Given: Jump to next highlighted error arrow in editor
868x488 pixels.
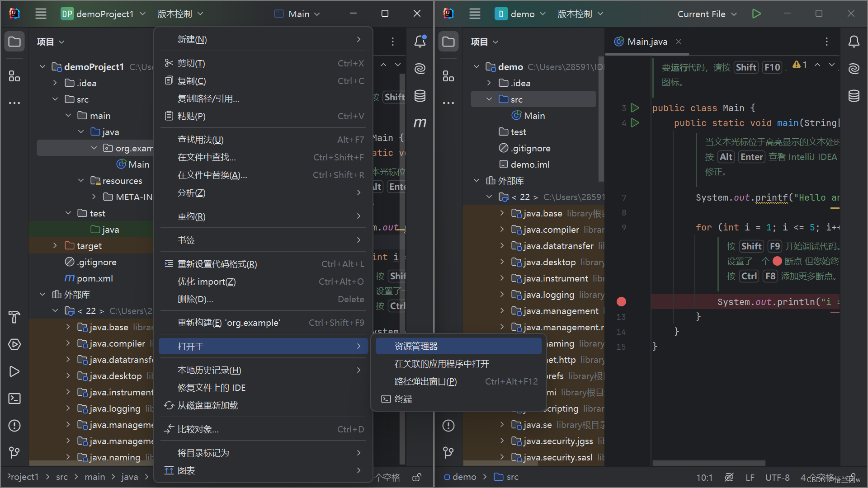Looking at the screenshot, I should tap(832, 65).
